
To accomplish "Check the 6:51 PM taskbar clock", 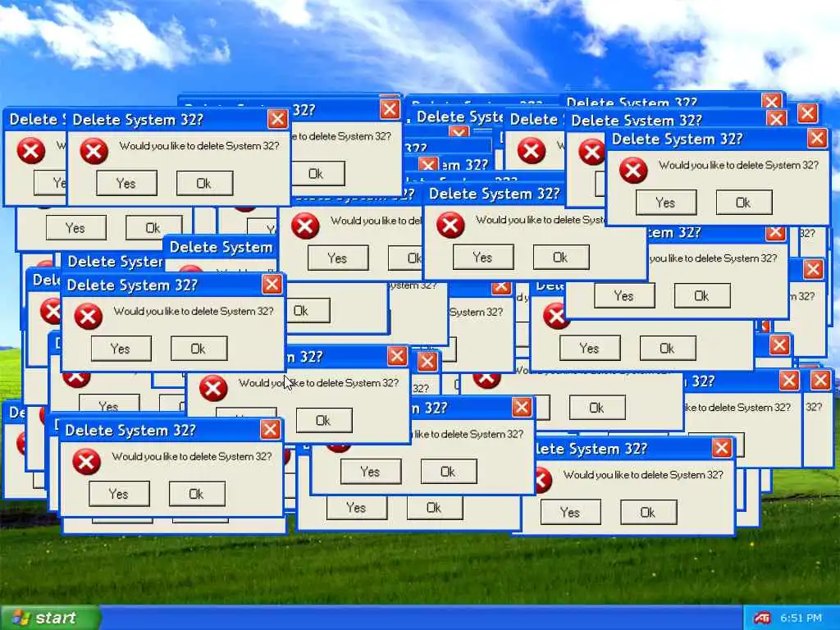I will point(801,619).
